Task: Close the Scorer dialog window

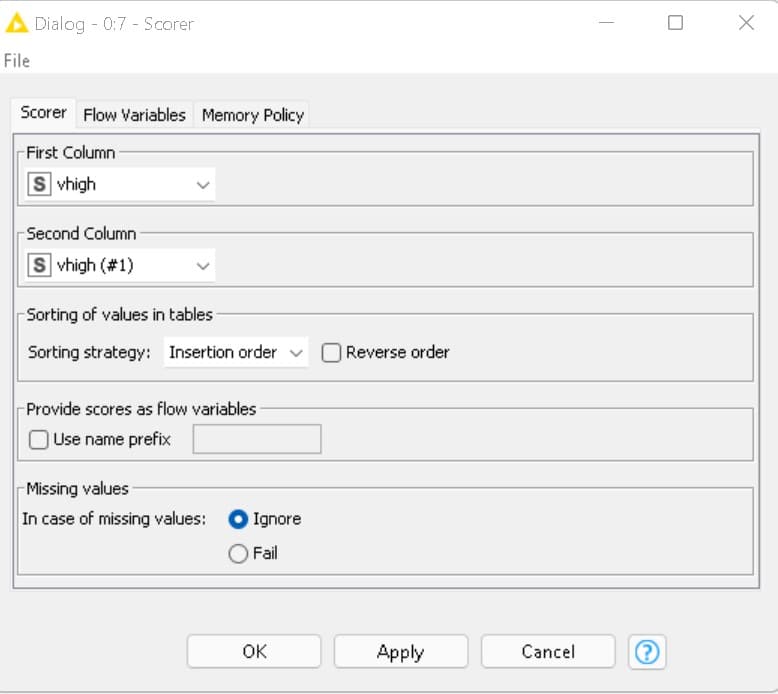Action: [746, 23]
